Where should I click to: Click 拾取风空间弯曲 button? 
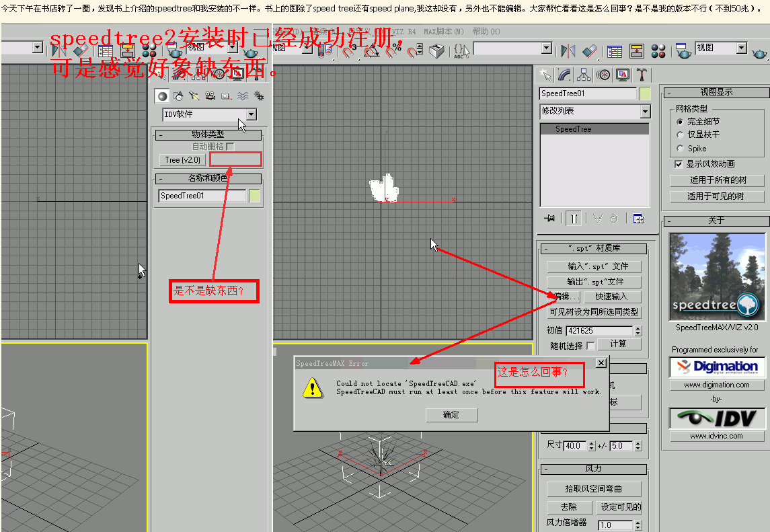coord(594,489)
